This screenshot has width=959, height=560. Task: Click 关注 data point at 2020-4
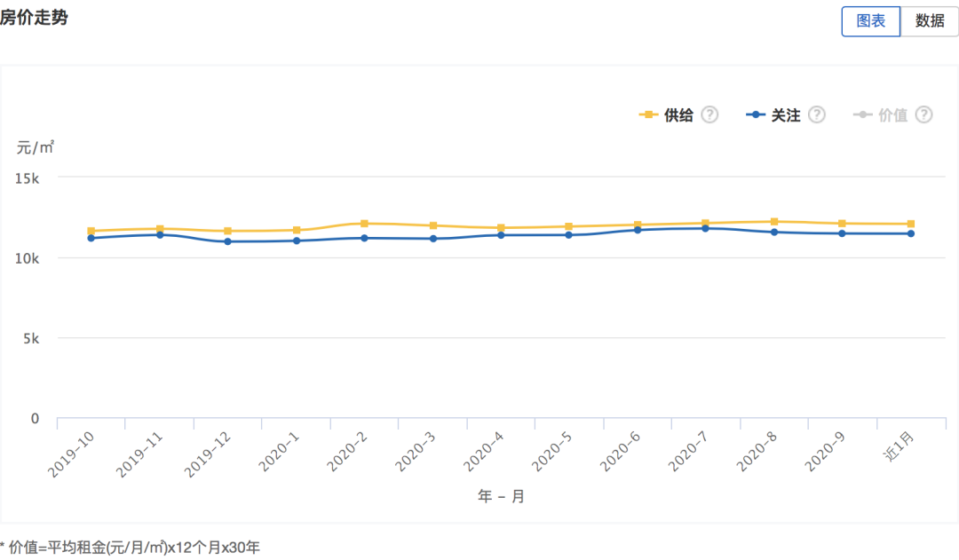[x=501, y=235]
